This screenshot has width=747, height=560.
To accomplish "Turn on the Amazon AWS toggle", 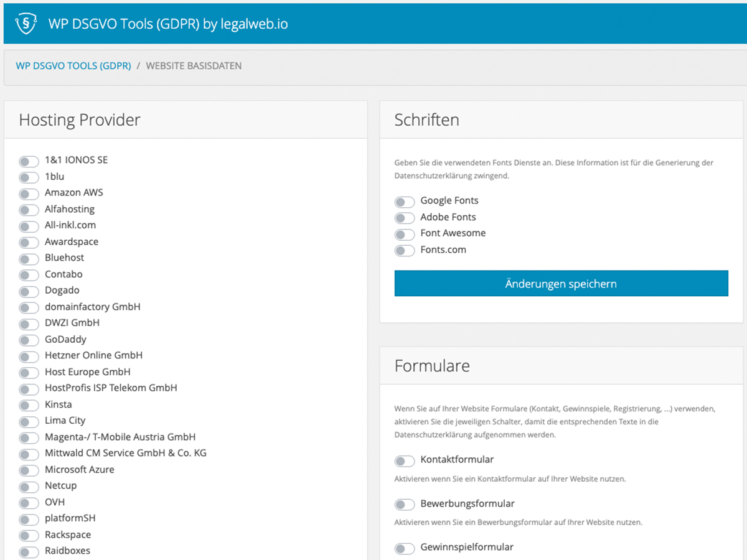I will pos(29,194).
